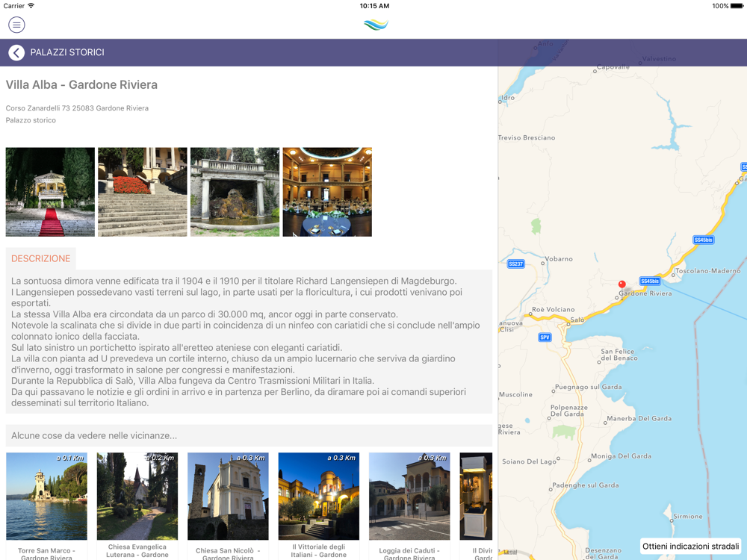Image resolution: width=747 pixels, height=560 pixels.
Task: Tap the Salò label on the map
Action: coord(577,320)
